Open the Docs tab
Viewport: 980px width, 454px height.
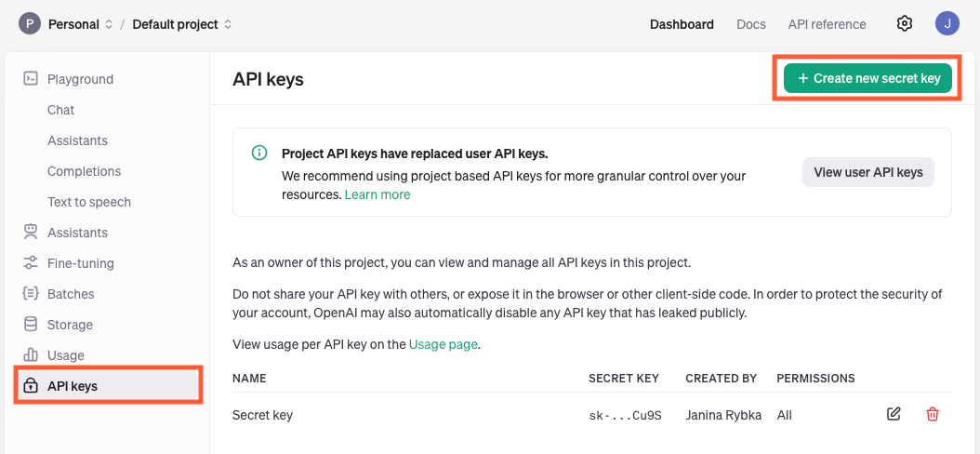(750, 24)
